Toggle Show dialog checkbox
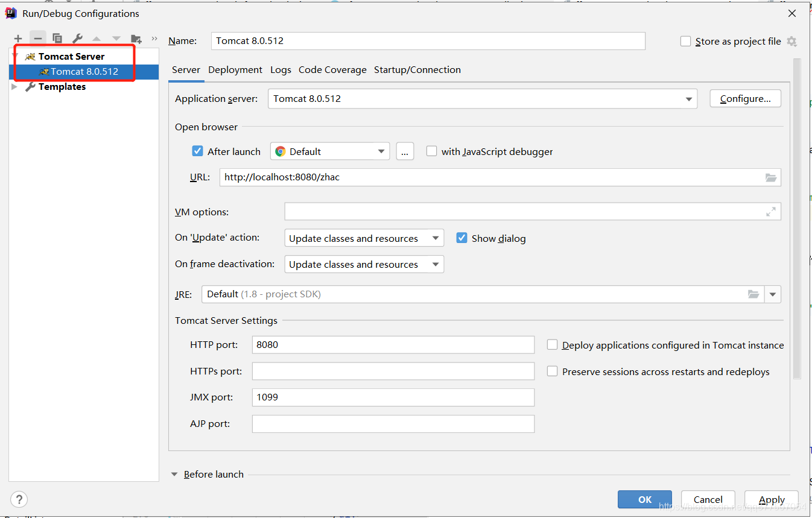This screenshot has width=812, height=518. [462, 238]
